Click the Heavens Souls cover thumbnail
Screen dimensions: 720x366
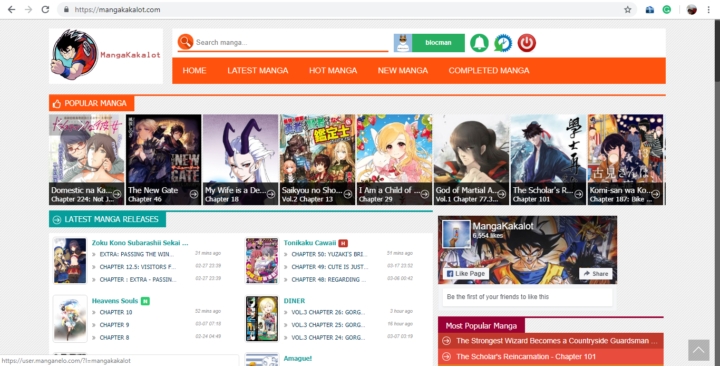(70, 319)
